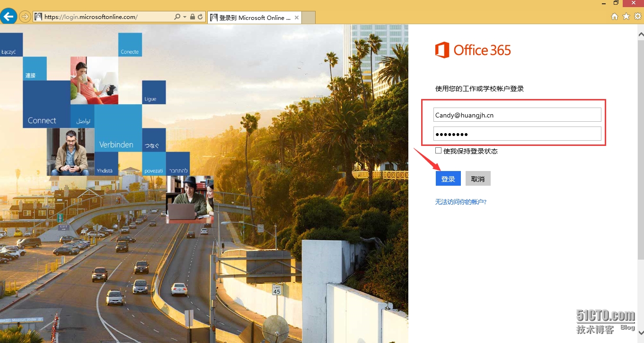Focus the masked password field

(517, 134)
